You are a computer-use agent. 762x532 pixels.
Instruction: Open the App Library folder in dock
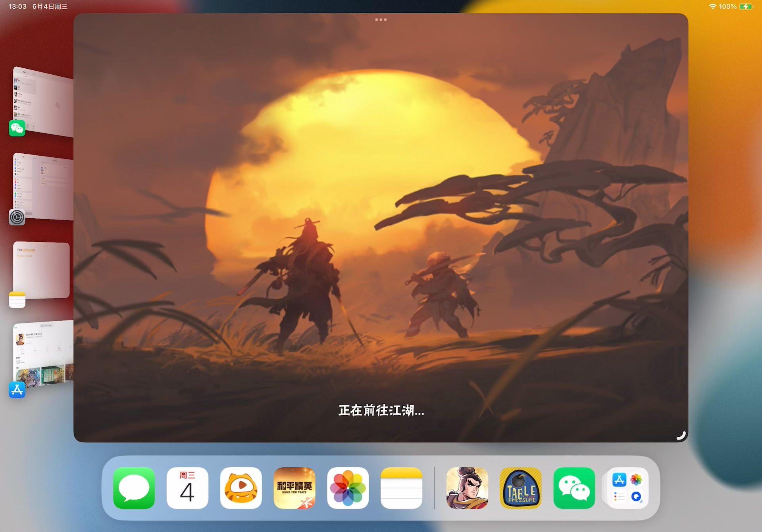click(x=627, y=488)
